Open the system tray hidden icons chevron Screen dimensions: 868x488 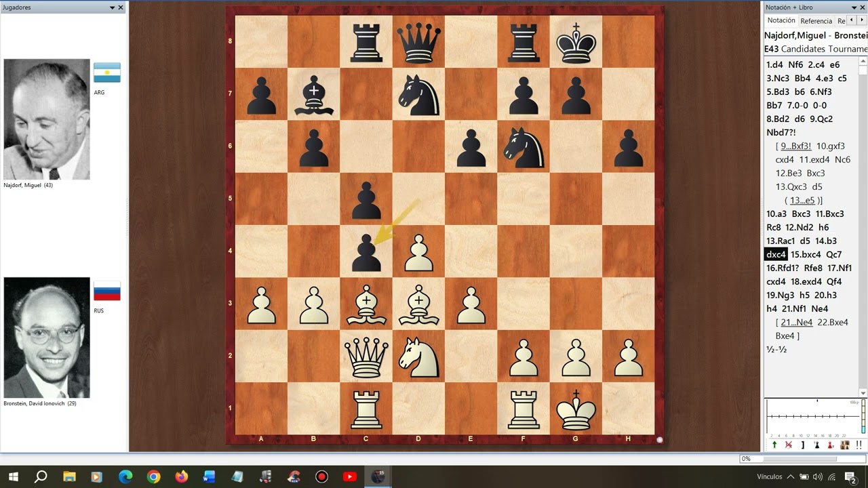click(x=791, y=476)
